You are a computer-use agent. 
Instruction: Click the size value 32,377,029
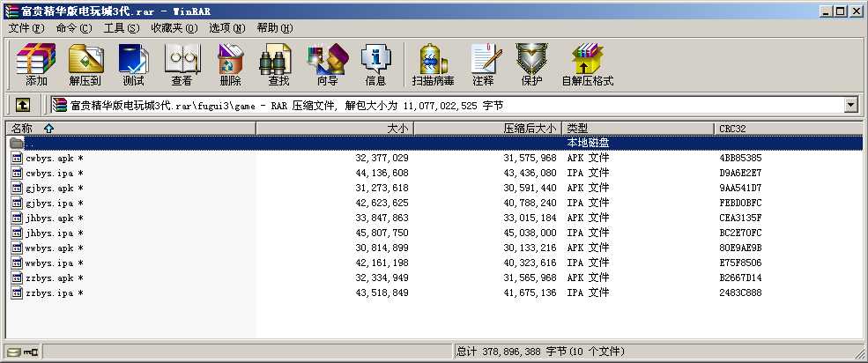382,158
